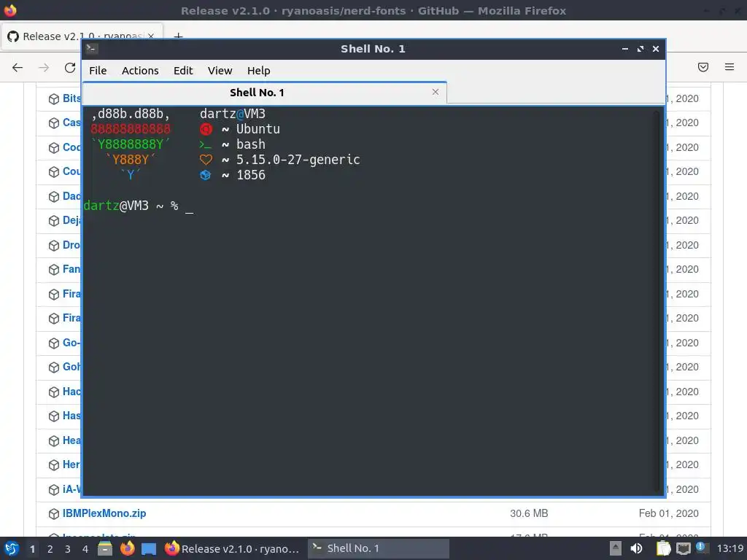The width and height of the screenshot is (747, 560).
Task: Switch to workspace 2
Action: point(50,549)
